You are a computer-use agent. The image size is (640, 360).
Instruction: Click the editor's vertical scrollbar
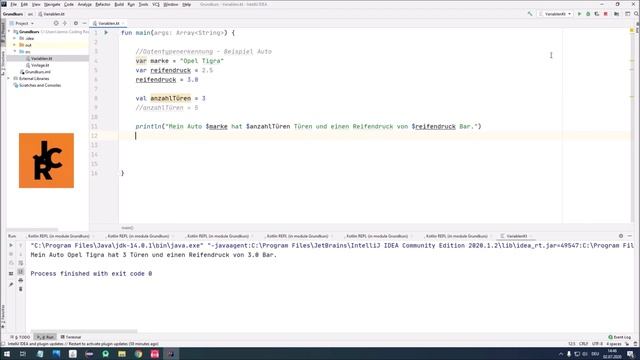coord(632,127)
